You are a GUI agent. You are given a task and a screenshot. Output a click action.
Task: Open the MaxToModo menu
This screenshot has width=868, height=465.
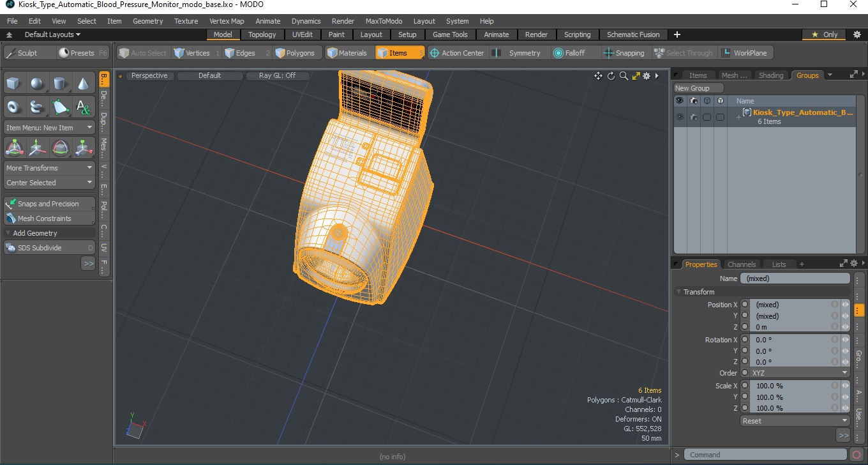(384, 21)
